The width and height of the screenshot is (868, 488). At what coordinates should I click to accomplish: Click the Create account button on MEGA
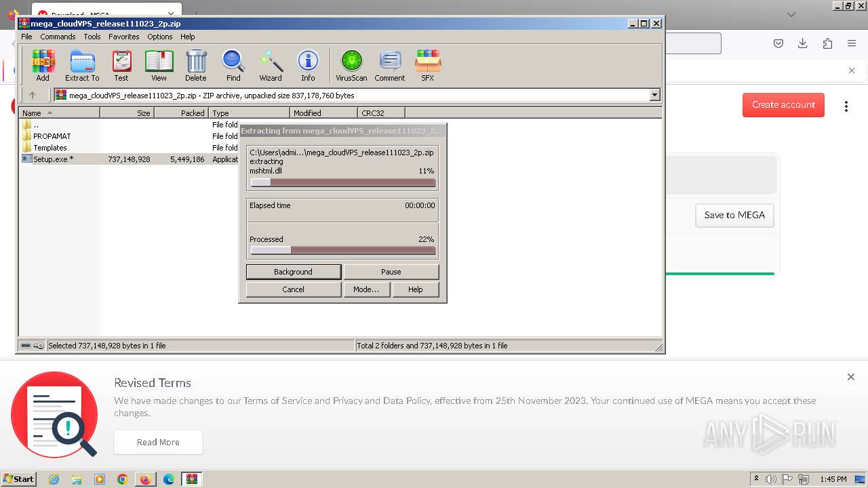pyautogui.click(x=783, y=105)
